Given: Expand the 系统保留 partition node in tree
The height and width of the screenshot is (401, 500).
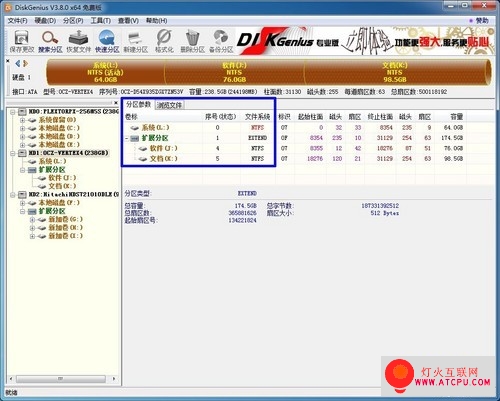Looking at the screenshot, I should click(22, 120).
